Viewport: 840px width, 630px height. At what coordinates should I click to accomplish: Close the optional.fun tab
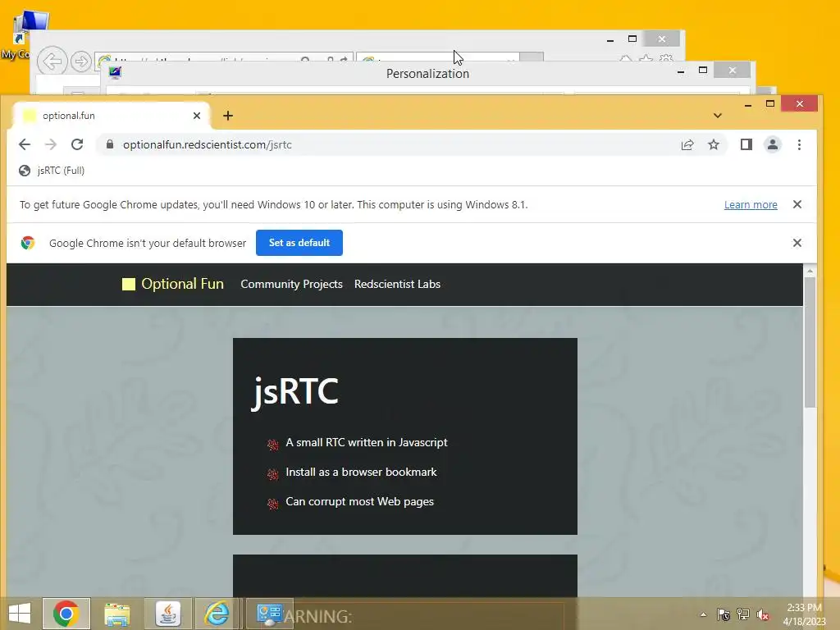(x=197, y=116)
